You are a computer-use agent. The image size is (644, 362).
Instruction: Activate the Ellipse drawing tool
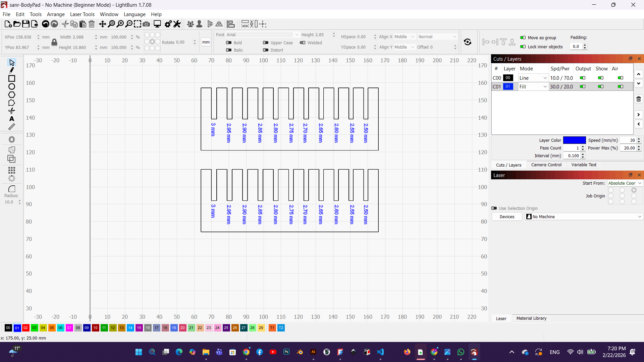coord(11,86)
